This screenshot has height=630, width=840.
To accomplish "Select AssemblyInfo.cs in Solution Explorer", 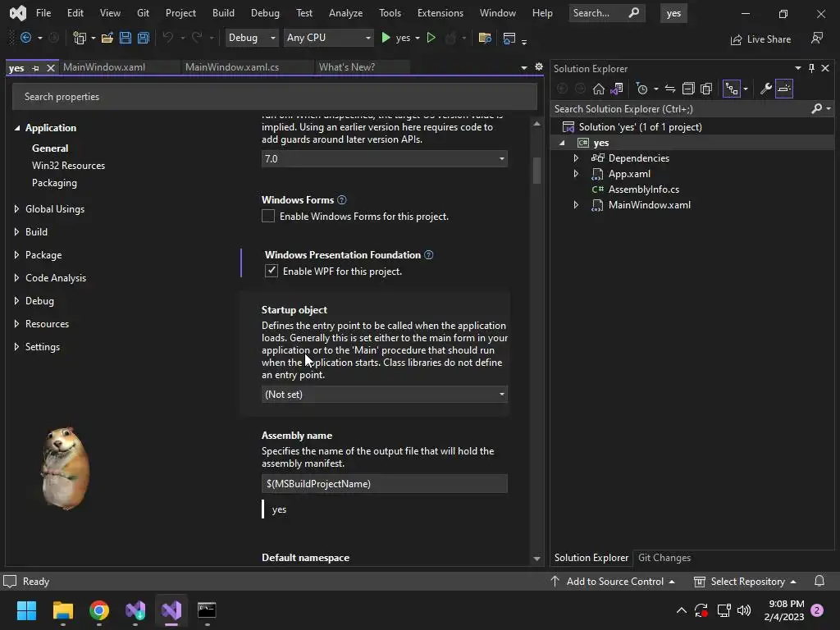I will click(643, 189).
